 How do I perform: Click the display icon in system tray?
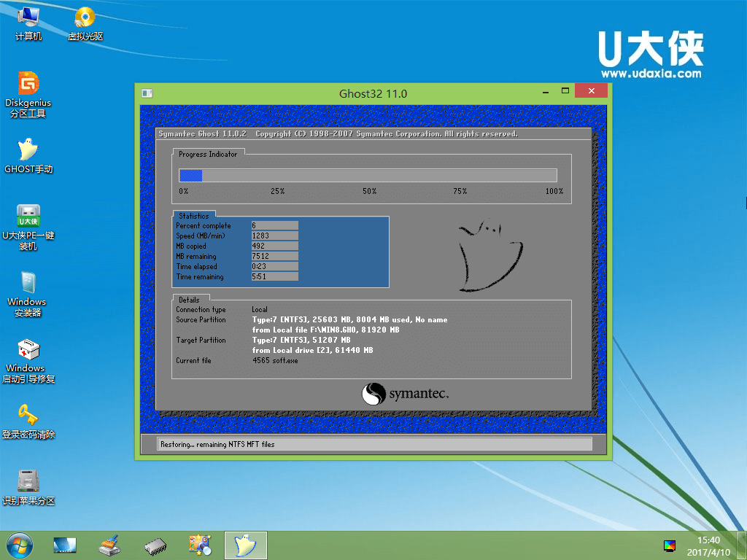669,545
